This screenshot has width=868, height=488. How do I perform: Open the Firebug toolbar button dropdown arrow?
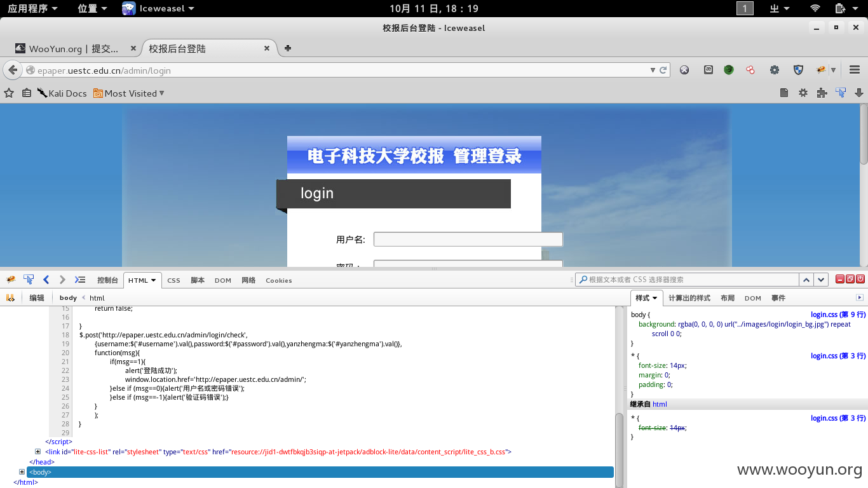click(833, 71)
